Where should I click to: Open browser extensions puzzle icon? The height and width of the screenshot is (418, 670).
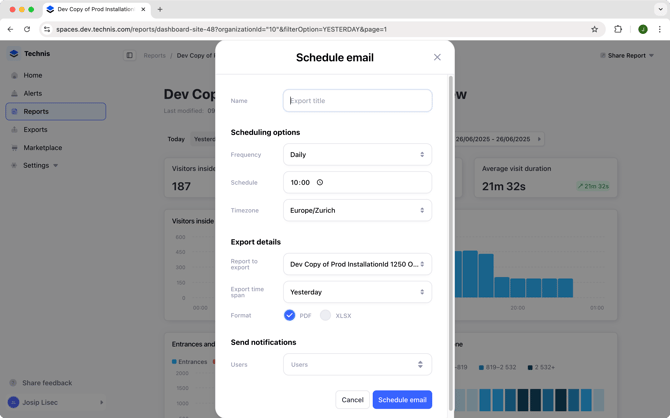(618, 29)
